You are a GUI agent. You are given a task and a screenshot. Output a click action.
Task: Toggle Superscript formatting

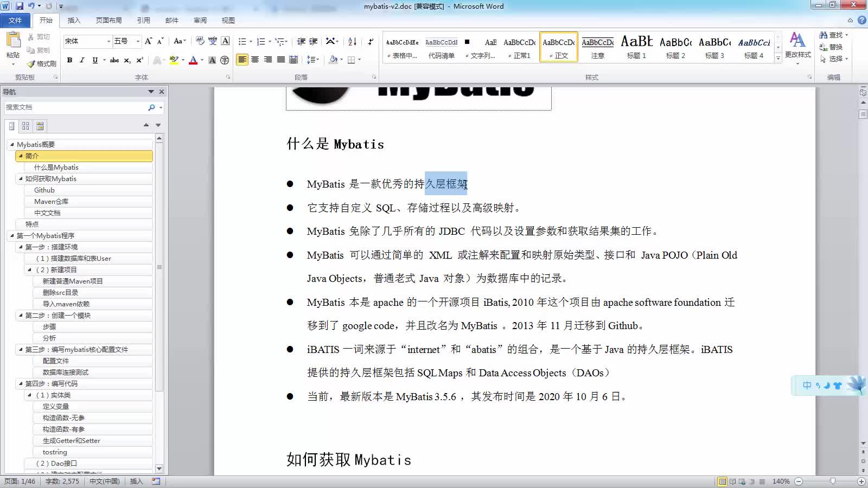(139, 60)
